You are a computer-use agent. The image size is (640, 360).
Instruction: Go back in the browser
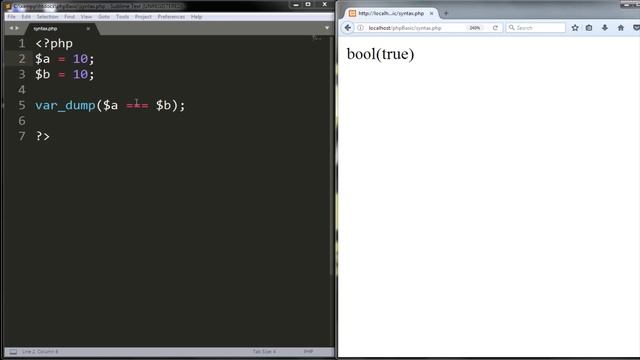(348, 28)
